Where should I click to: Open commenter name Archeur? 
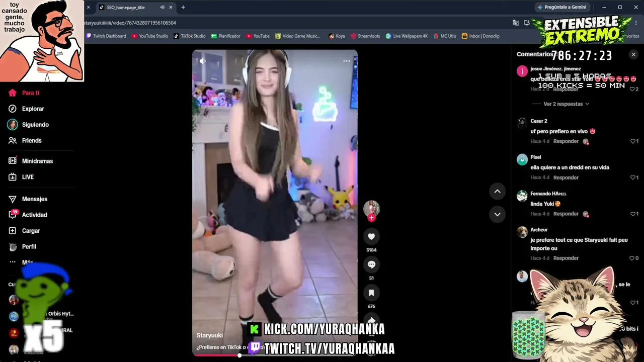click(x=539, y=230)
